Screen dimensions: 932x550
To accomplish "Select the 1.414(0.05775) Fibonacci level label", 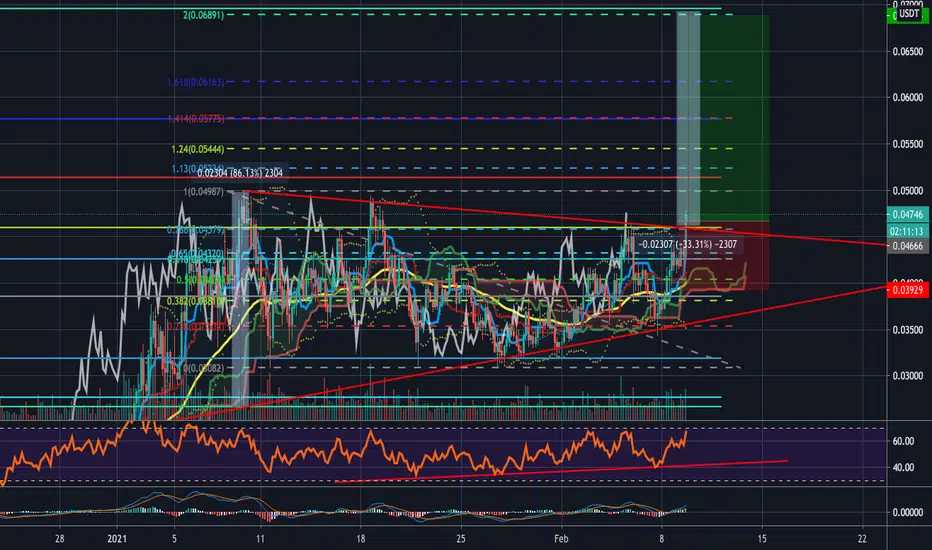I will (196, 119).
